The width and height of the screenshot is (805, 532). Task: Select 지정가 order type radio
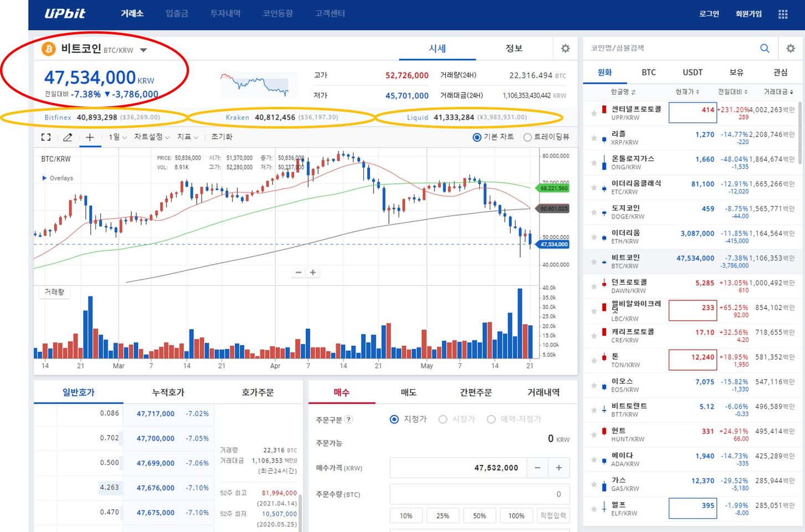click(x=394, y=419)
